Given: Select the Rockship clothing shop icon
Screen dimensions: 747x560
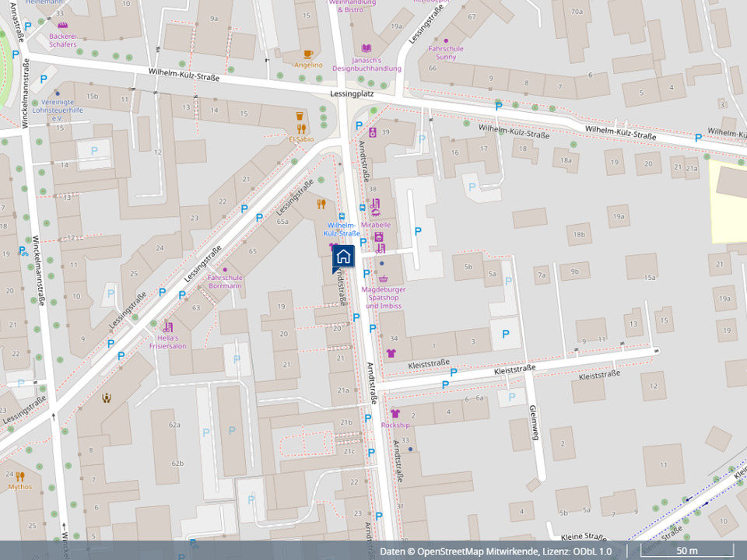Looking at the screenshot, I should (x=395, y=414).
